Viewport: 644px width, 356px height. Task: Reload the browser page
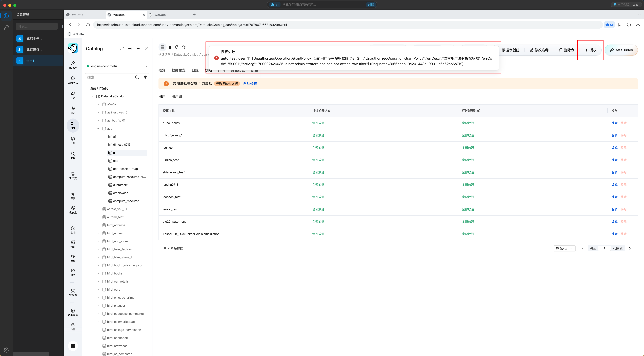pyautogui.click(x=88, y=25)
